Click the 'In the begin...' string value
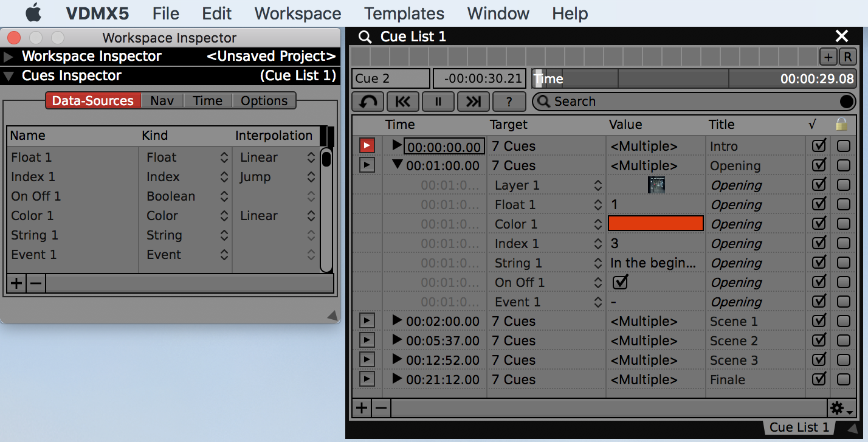This screenshot has width=868, height=442. click(x=653, y=263)
